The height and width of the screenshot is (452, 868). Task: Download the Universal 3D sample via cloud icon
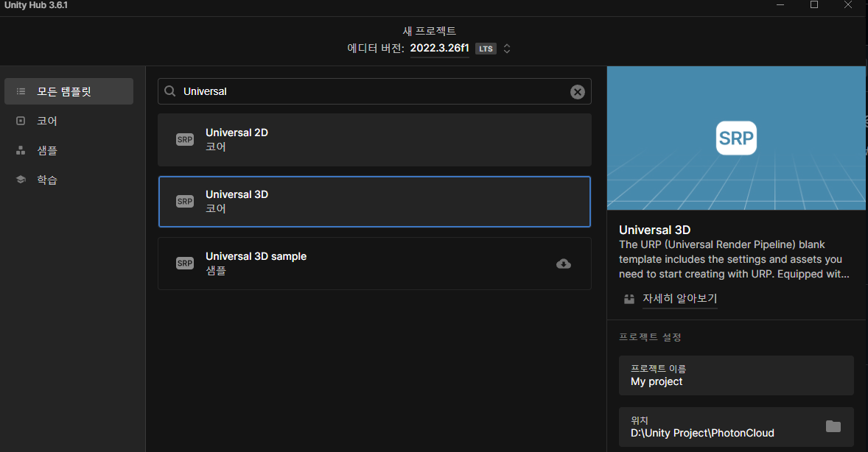pos(564,264)
